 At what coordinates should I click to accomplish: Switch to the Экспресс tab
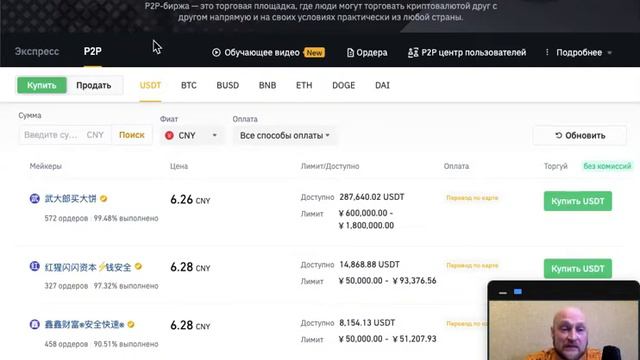[x=37, y=51]
